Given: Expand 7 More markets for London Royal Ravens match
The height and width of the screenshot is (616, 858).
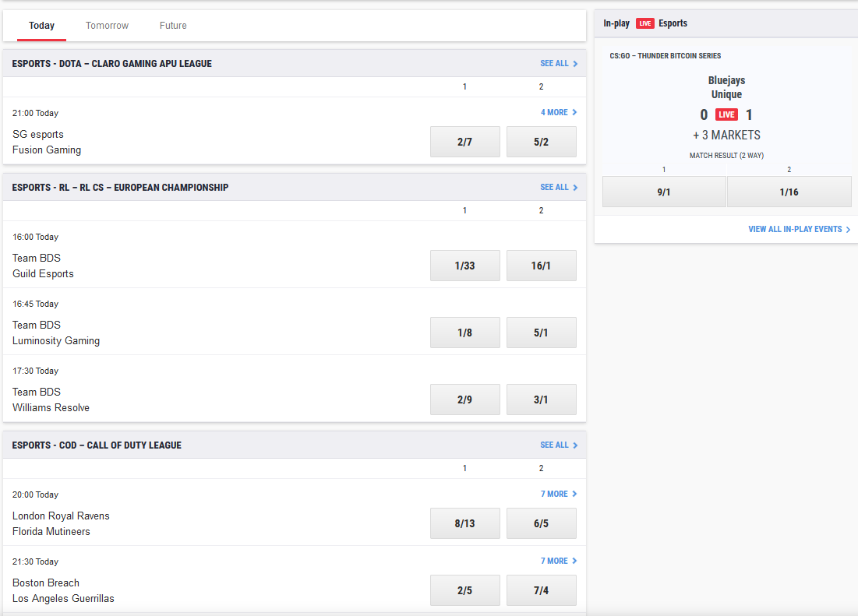Looking at the screenshot, I should tap(559, 494).
